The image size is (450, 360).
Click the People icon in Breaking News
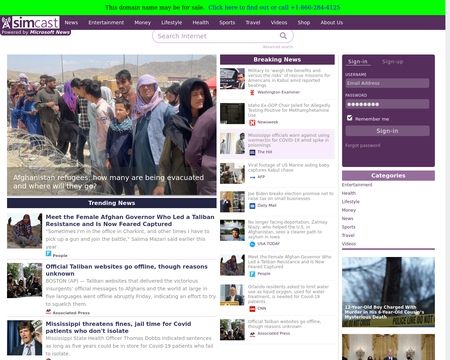[x=252, y=274]
